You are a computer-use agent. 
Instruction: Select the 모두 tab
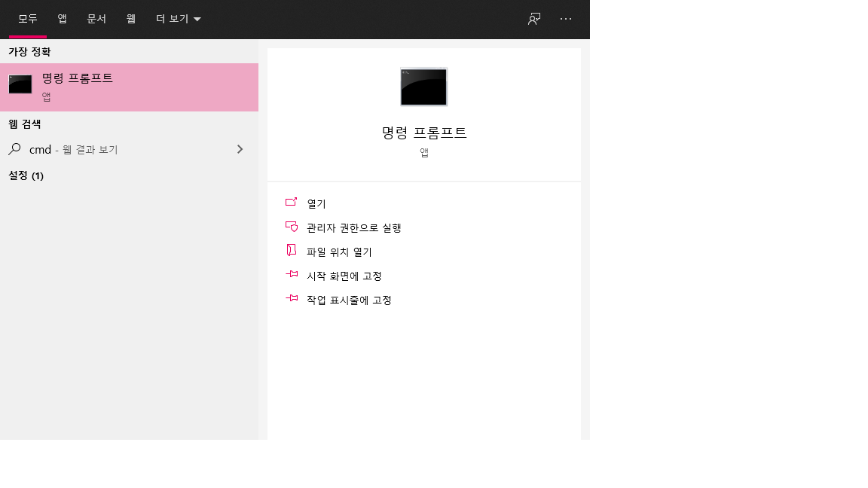[28, 19]
